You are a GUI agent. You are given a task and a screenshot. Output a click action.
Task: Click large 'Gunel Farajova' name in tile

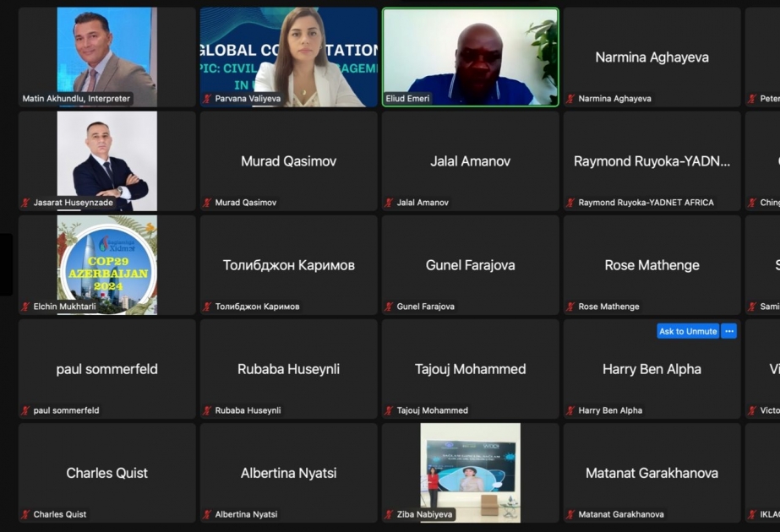(x=470, y=265)
